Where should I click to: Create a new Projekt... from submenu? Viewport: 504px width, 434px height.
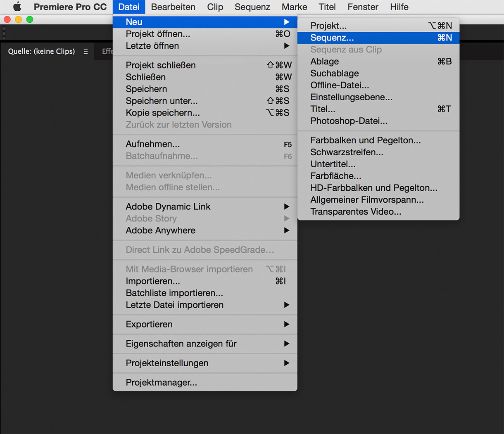click(x=378, y=26)
